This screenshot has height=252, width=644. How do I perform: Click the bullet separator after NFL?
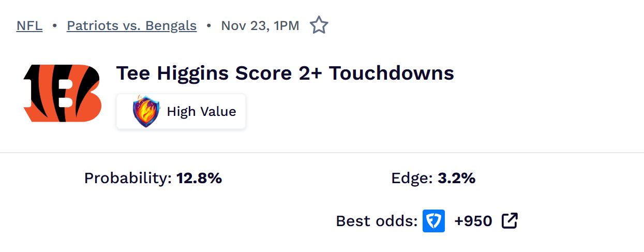(x=54, y=25)
